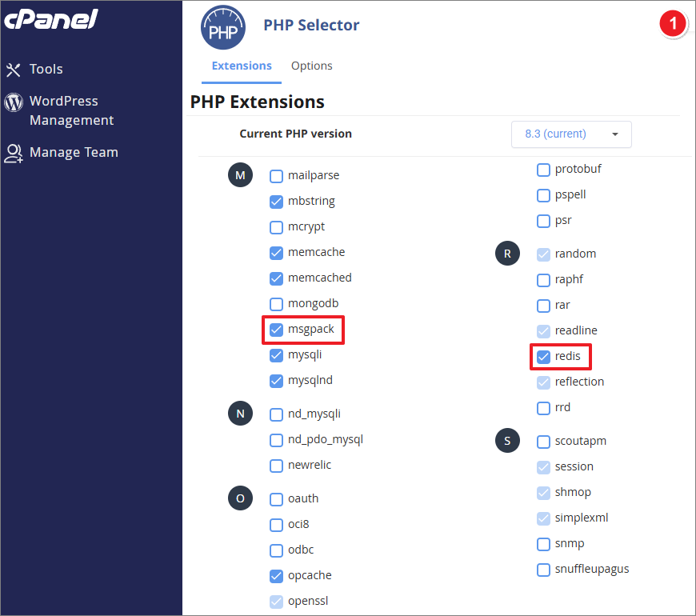Click the red step 1 badge
This screenshot has height=616, width=696.
tap(673, 25)
